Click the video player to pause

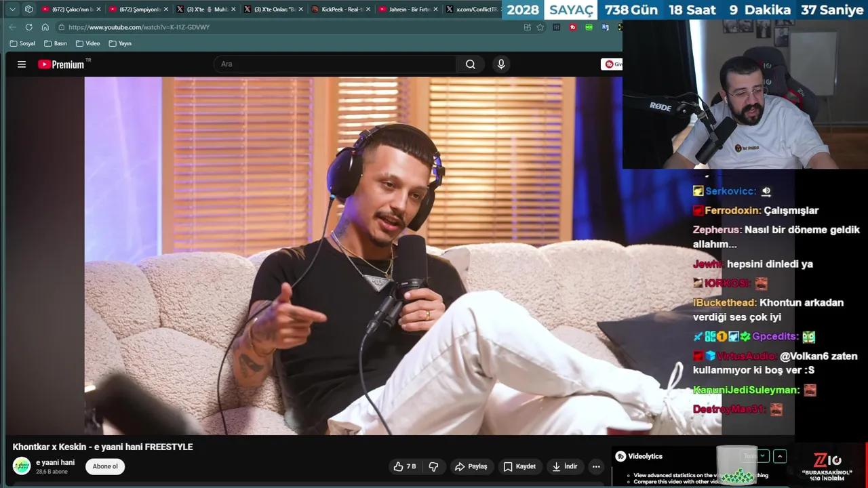[x=353, y=256]
